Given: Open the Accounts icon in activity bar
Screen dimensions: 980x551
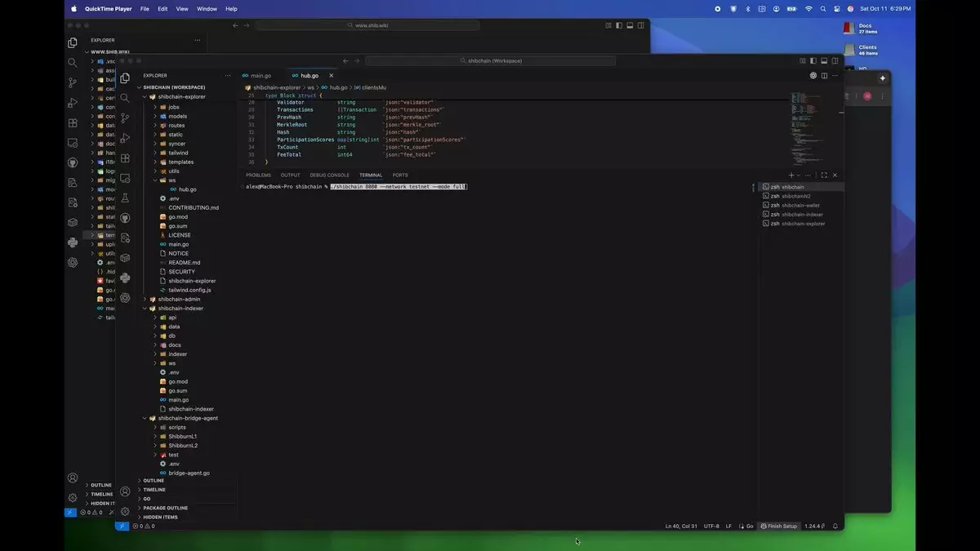Looking at the screenshot, I should 125,491.
